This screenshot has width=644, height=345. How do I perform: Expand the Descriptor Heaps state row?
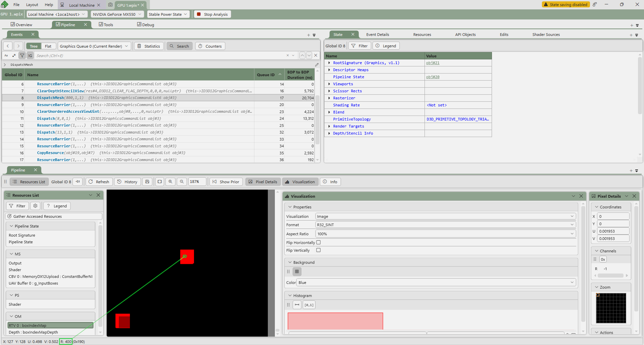[x=329, y=70]
